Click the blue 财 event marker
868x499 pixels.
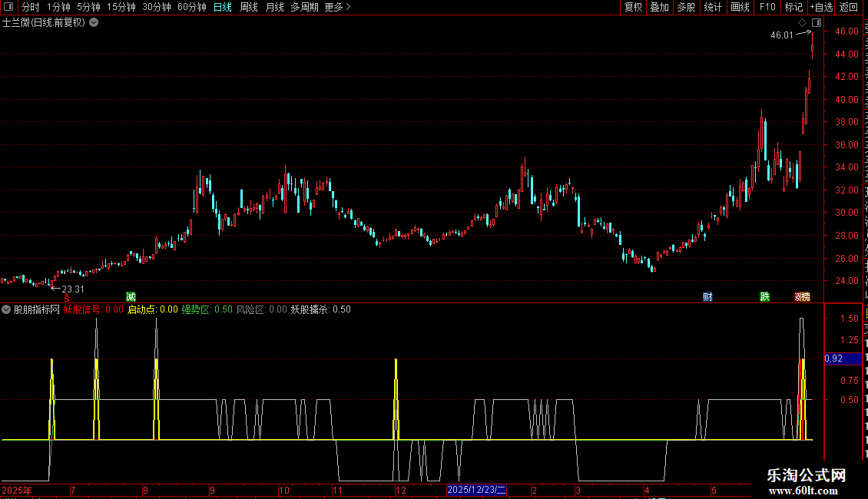707,297
